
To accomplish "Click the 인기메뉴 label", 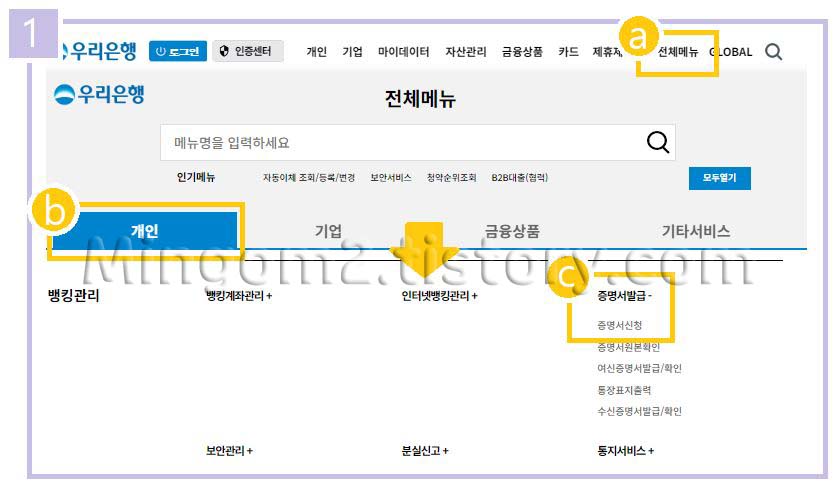I will [x=196, y=177].
